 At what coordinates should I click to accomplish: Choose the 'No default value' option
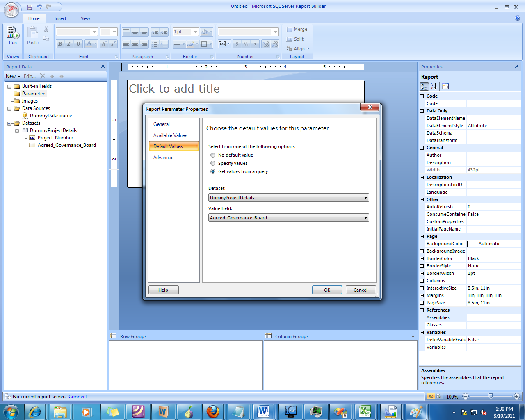[x=213, y=155]
